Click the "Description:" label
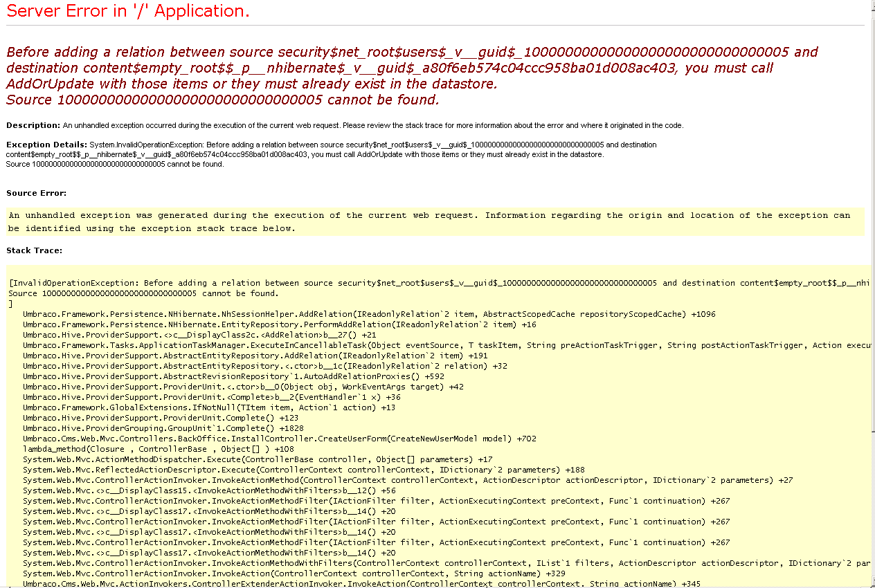 pos(33,125)
